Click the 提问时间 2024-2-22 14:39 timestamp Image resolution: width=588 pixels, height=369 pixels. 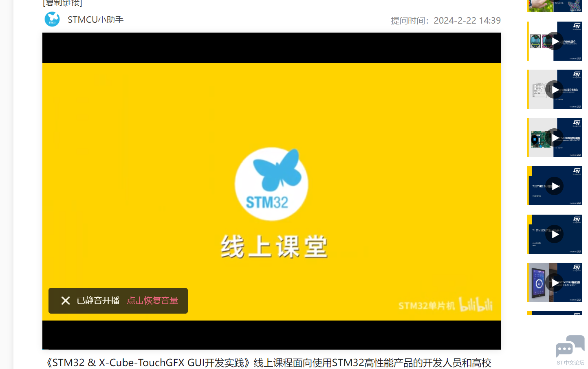coord(445,20)
